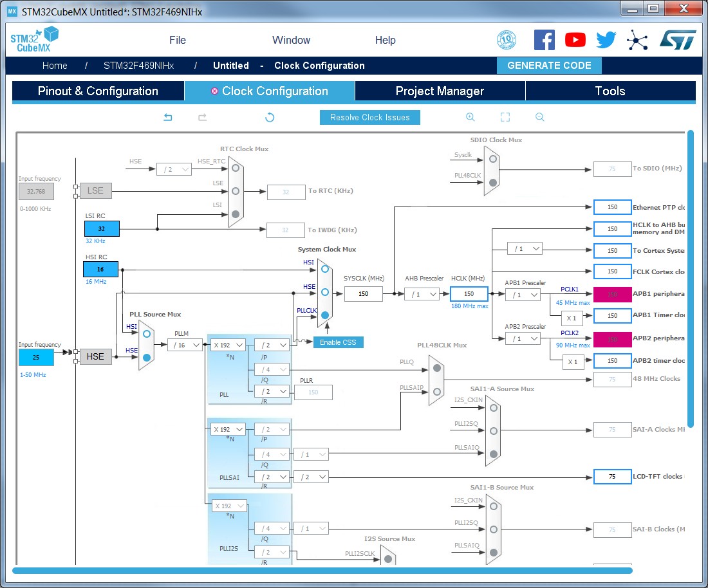Open the main PLL X 192 multiplier dropdown
Image resolution: width=708 pixels, height=588 pixels.
pyautogui.click(x=228, y=345)
